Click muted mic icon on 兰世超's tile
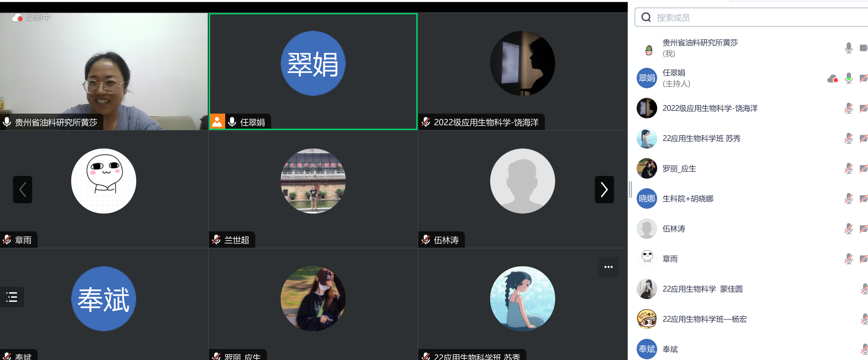The image size is (868, 360). [x=216, y=240]
